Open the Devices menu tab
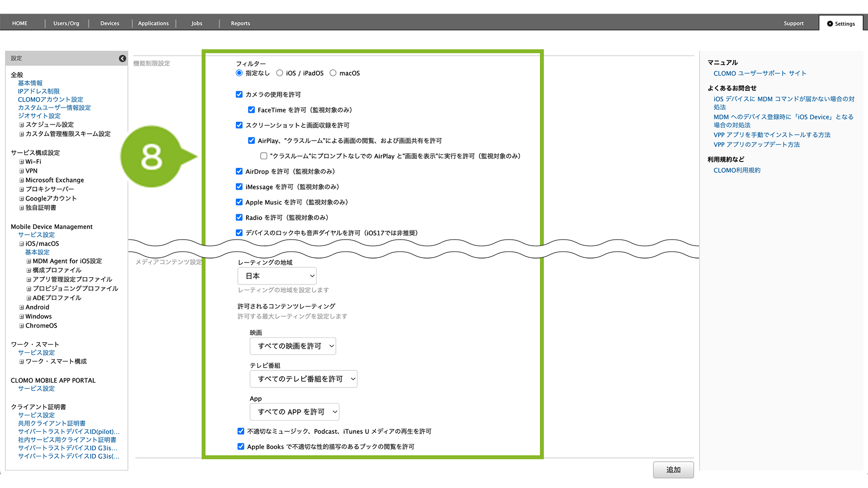868x488 pixels. (110, 23)
